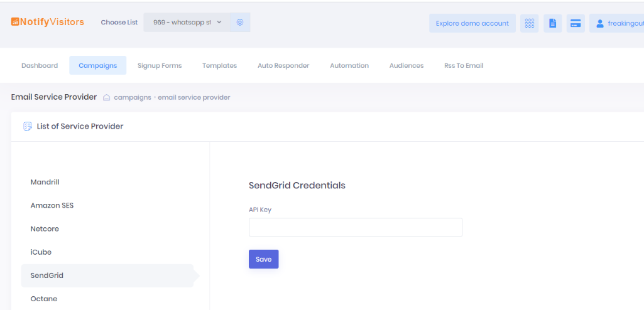The width and height of the screenshot is (644, 310).
Task: Open the Templates tab
Action: click(x=220, y=66)
